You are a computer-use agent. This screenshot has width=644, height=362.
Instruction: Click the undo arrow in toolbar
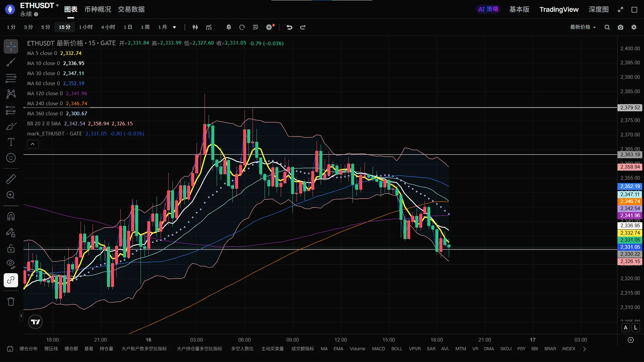pos(289,27)
